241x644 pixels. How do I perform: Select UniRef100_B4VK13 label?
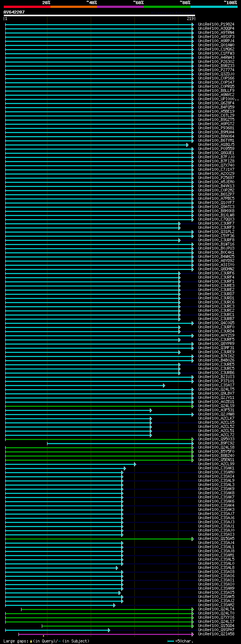(x=216, y=186)
